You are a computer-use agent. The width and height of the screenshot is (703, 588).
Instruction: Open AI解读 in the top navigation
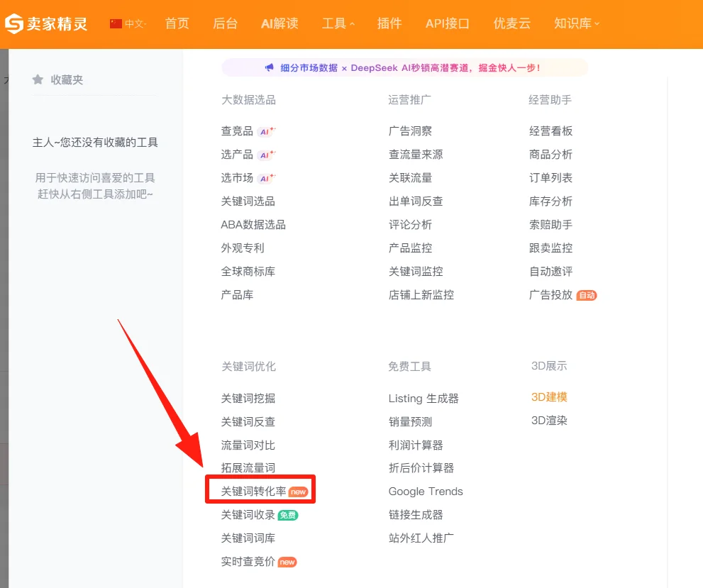point(279,23)
